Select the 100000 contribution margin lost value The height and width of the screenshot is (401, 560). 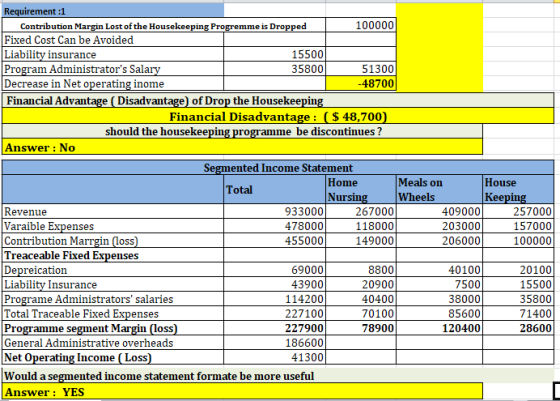361,25
